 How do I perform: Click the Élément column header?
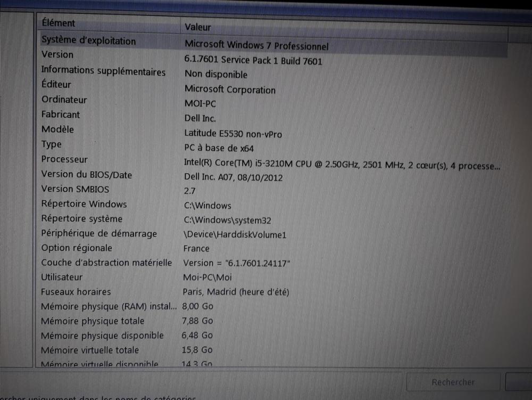point(106,23)
